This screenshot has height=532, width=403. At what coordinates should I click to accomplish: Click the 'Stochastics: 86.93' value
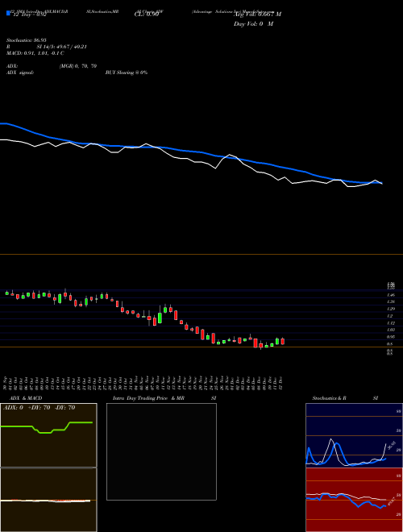tap(27, 40)
